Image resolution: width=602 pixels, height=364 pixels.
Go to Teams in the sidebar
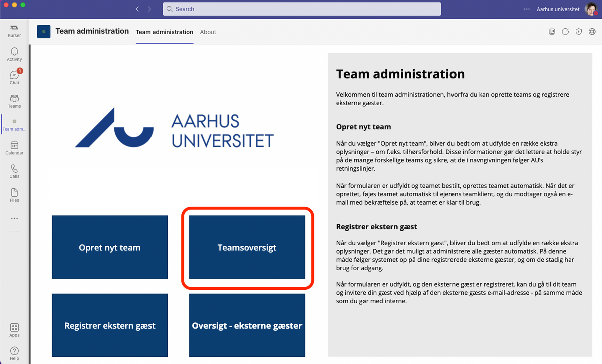click(14, 101)
